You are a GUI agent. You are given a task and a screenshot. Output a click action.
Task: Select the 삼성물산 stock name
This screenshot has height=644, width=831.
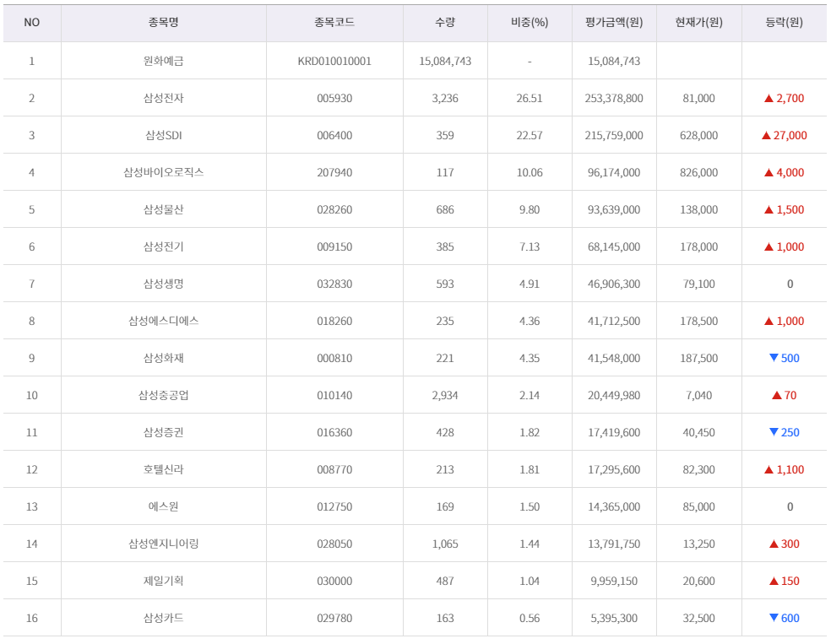pyautogui.click(x=163, y=209)
